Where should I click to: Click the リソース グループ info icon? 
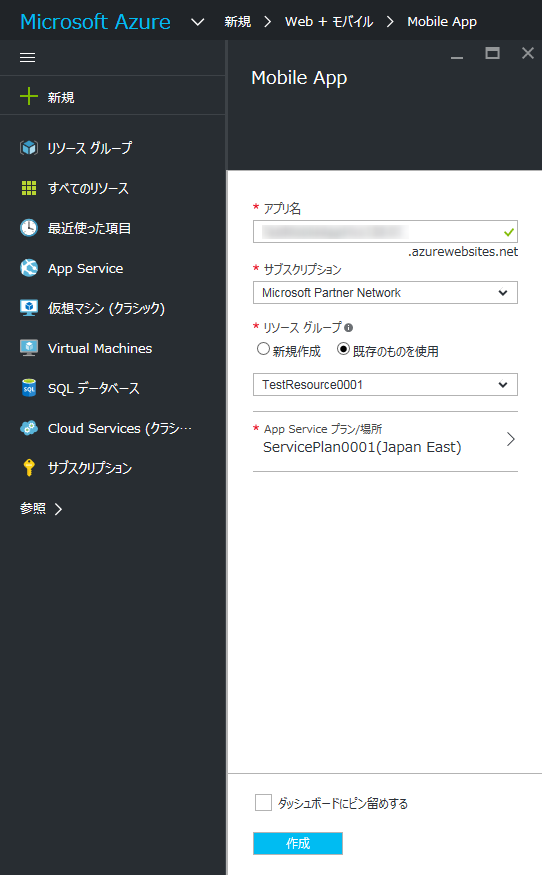click(348, 328)
